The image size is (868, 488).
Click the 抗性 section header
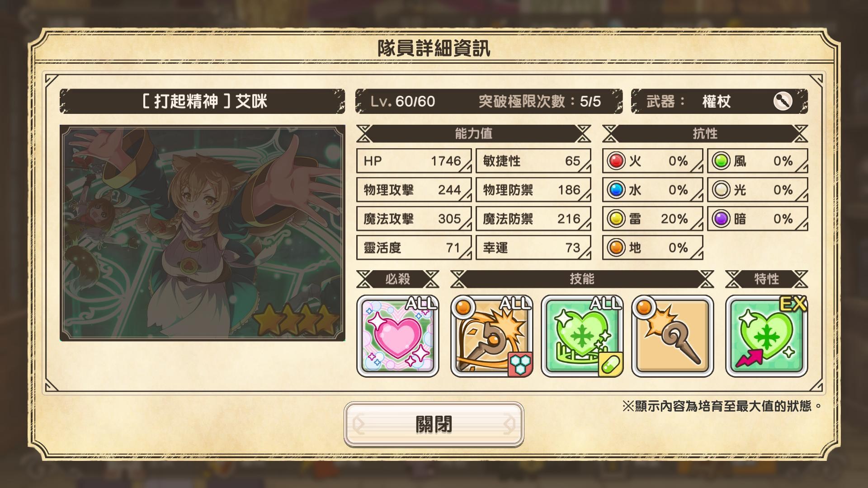[x=705, y=134]
